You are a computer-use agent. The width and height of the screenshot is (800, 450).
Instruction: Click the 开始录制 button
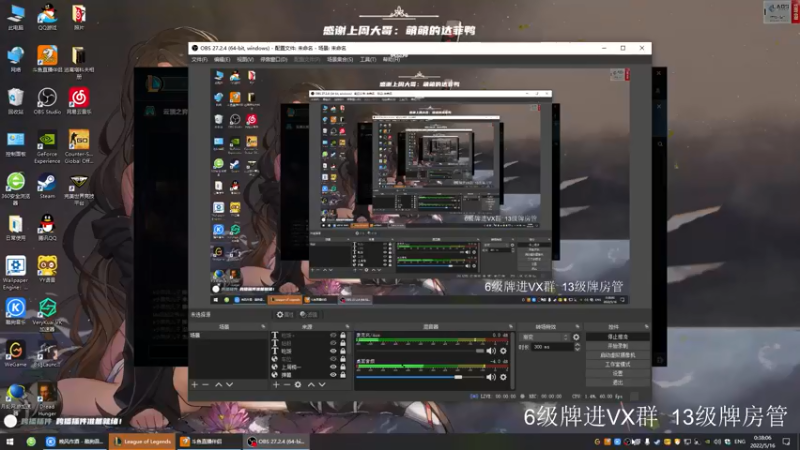618,346
